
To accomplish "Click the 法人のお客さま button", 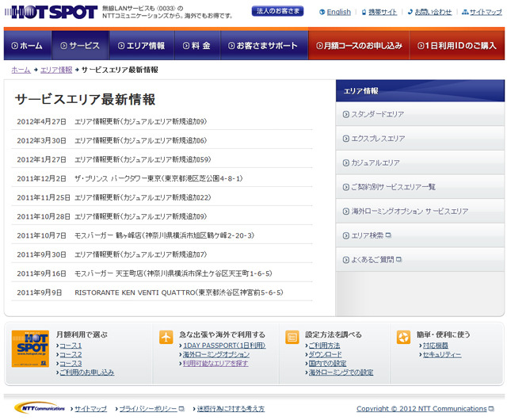I will click(x=277, y=11).
